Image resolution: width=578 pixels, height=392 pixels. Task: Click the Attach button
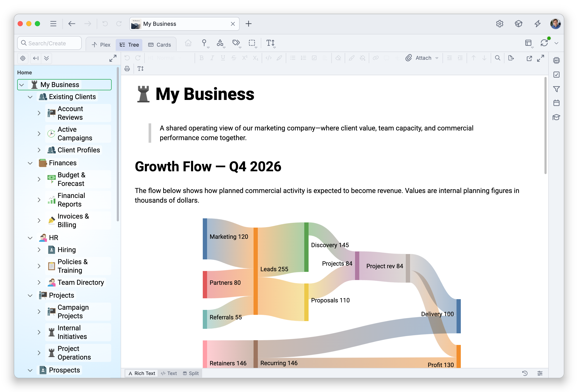(x=419, y=58)
